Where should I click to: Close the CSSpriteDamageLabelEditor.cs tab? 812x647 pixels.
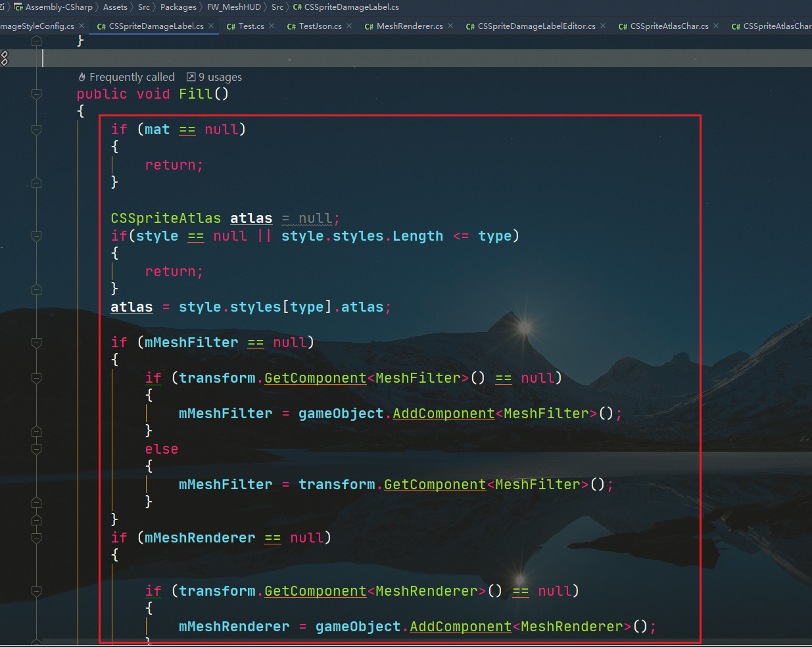[603, 26]
